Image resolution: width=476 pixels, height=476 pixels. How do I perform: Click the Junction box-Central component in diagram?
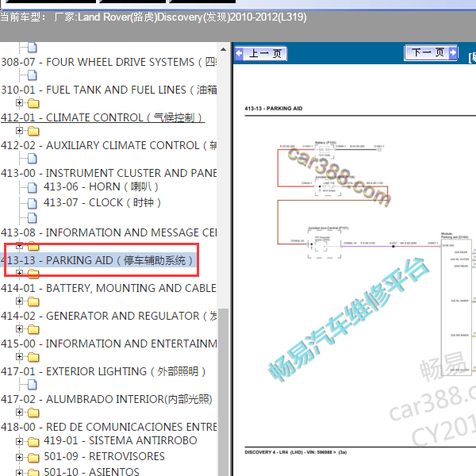click(324, 244)
